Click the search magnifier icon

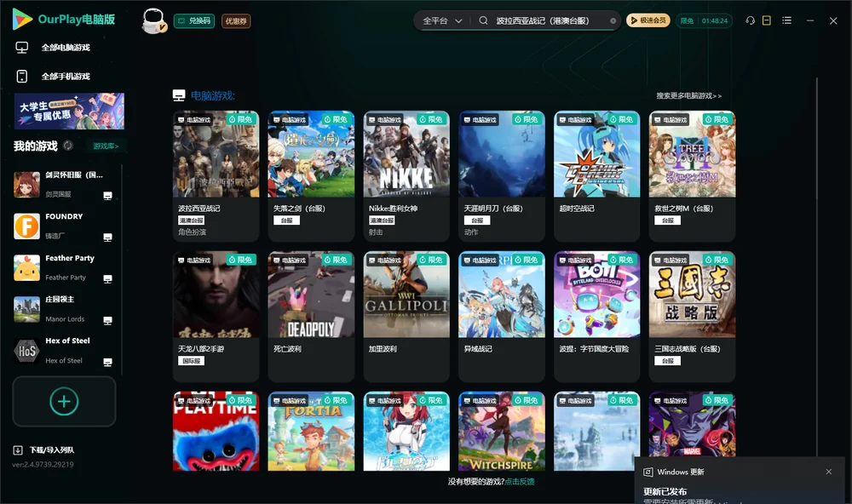[x=483, y=20]
